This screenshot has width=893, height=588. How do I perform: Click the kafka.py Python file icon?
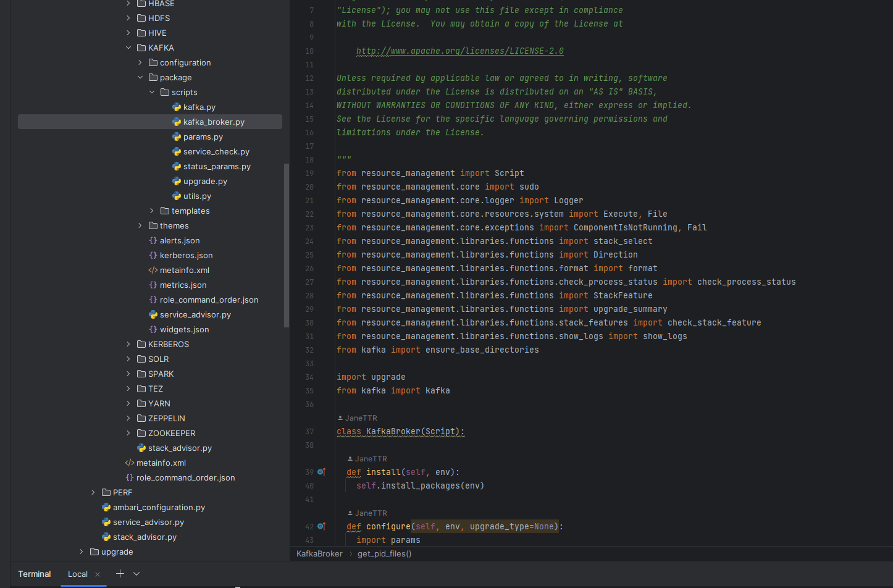[177, 107]
